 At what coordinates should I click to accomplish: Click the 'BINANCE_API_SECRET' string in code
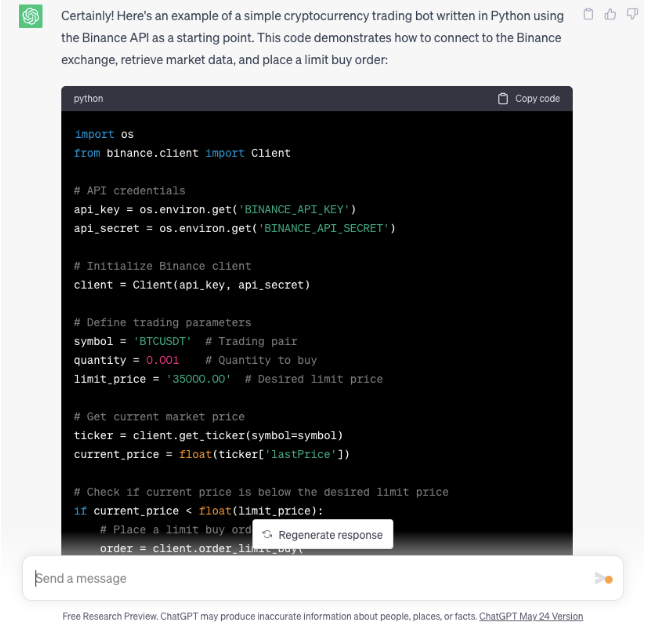pyautogui.click(x=327, y=228)
